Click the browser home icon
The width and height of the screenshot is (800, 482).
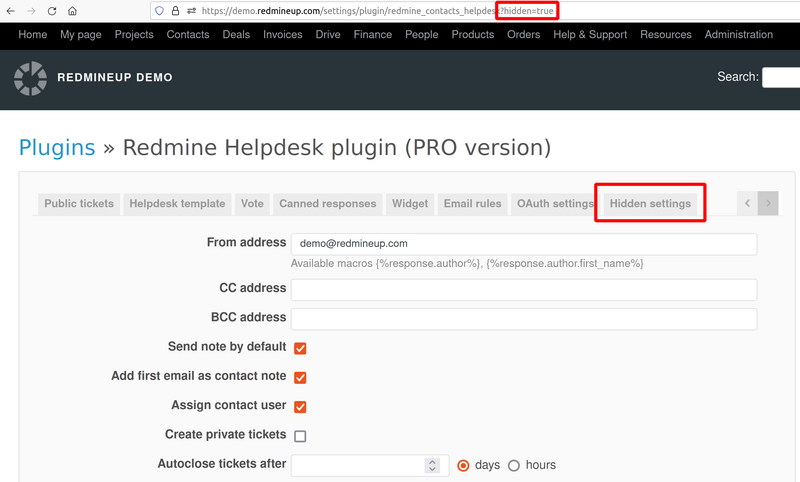[72, 11]
